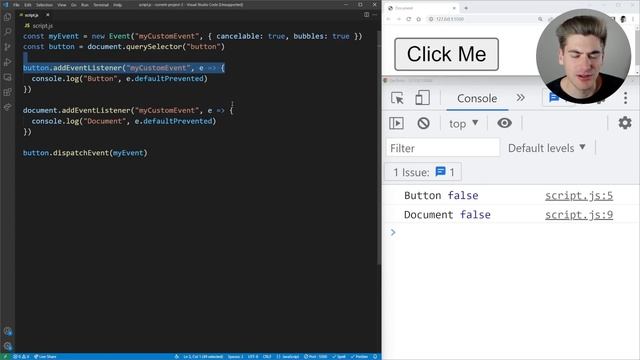640x360 pixels.
Task: Go to browser home page
Action: (418, 19)
